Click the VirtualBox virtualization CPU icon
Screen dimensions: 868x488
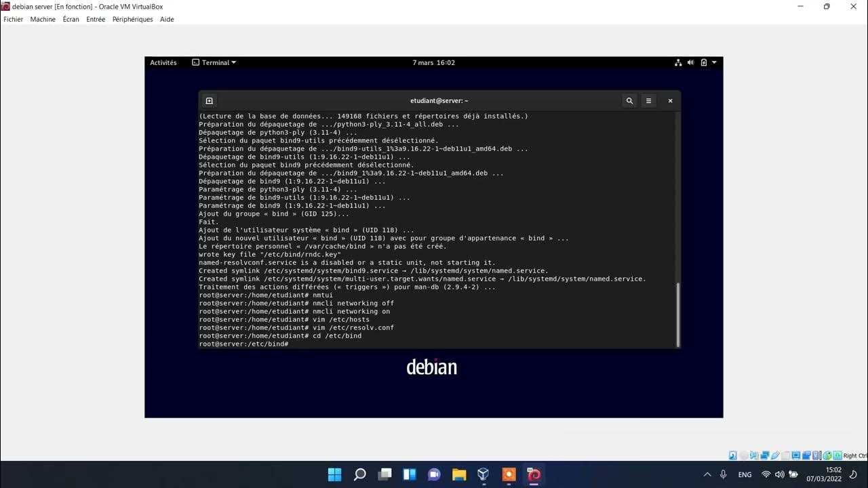[x=816, y=455]
